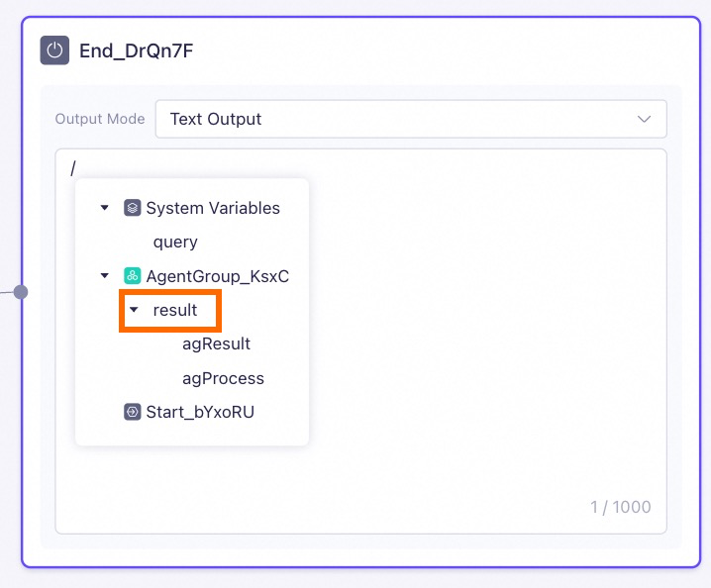Select the agResult variable

coord(216,344)
